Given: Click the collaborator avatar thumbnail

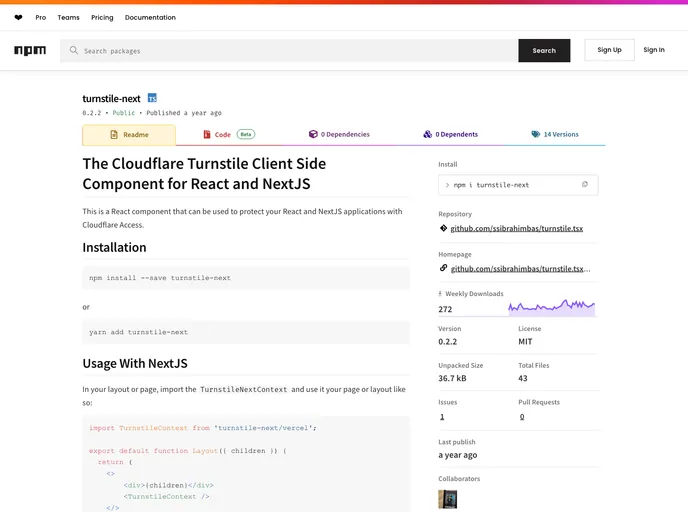Looking at the screenshot, I should click(448, 499).
